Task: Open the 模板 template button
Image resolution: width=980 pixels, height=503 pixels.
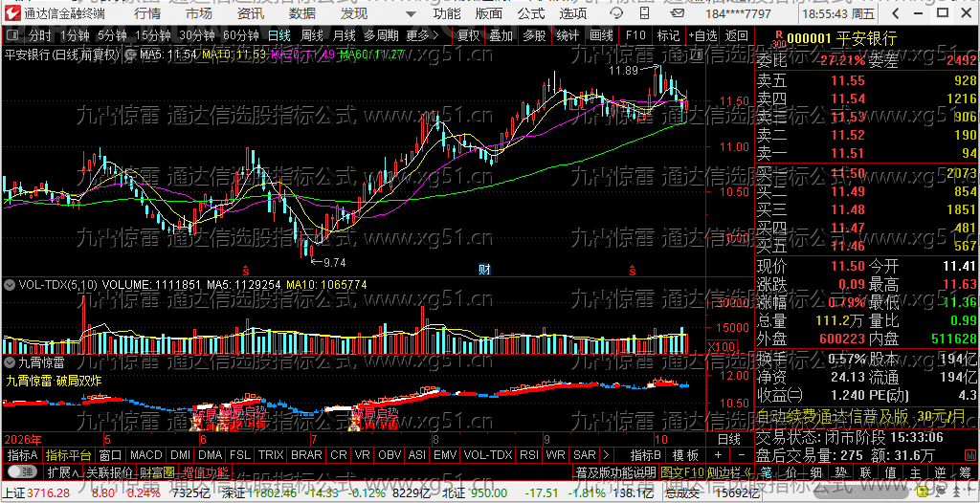Action: coord(685,455)
